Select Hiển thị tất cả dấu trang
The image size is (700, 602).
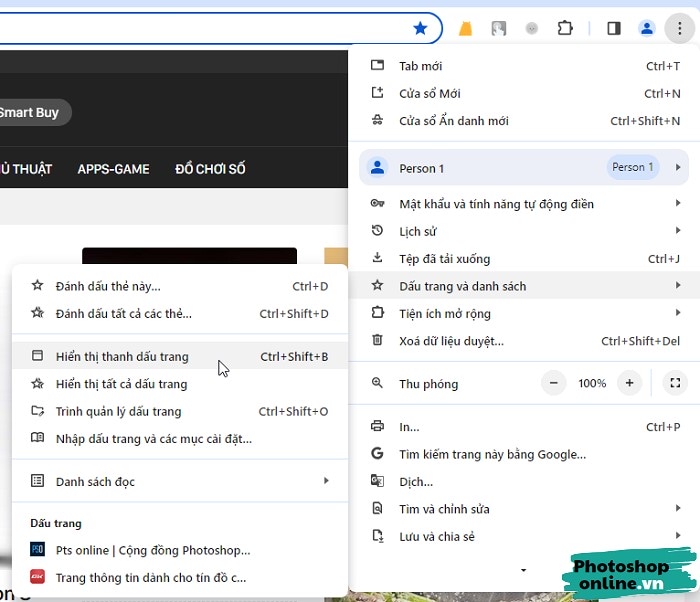tap(180, 384)
